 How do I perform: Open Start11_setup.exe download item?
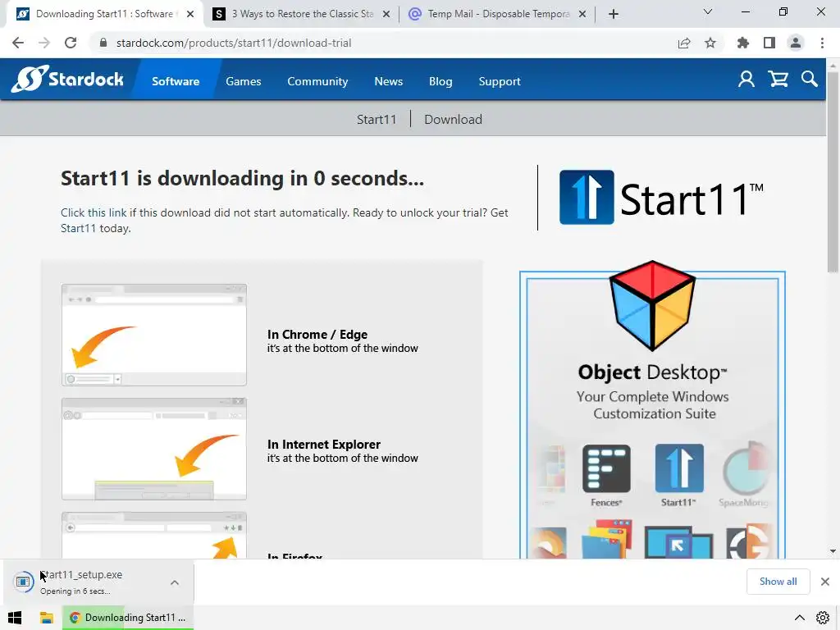click(98, 582)
